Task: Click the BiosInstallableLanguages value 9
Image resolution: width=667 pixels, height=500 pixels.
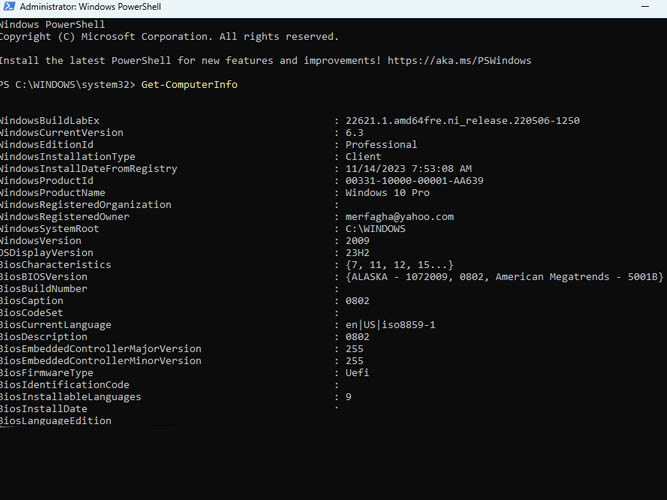Action: coord(349,397)
